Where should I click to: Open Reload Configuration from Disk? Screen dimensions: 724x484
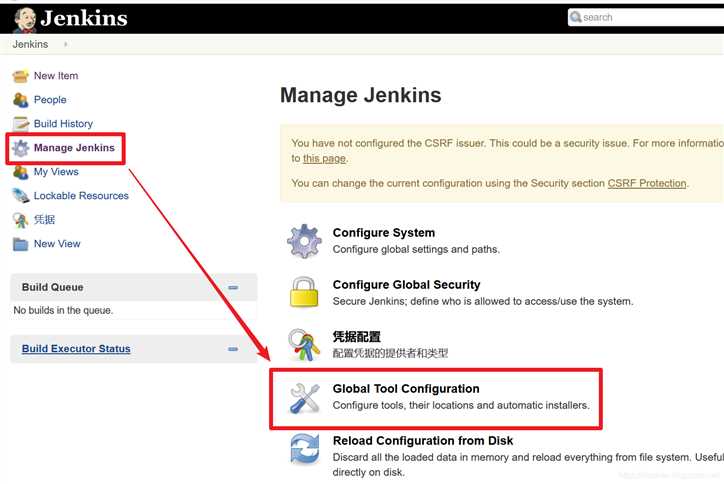tap(423, 441)
